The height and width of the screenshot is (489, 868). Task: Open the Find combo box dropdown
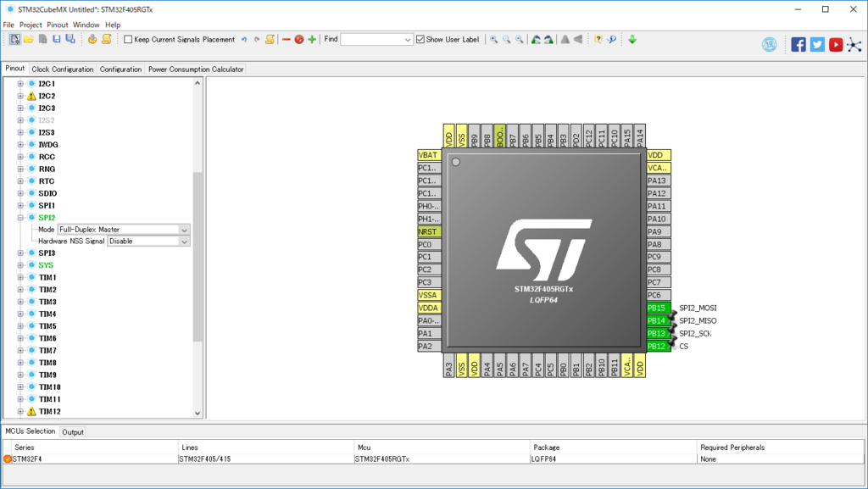[x=408, y=40]
